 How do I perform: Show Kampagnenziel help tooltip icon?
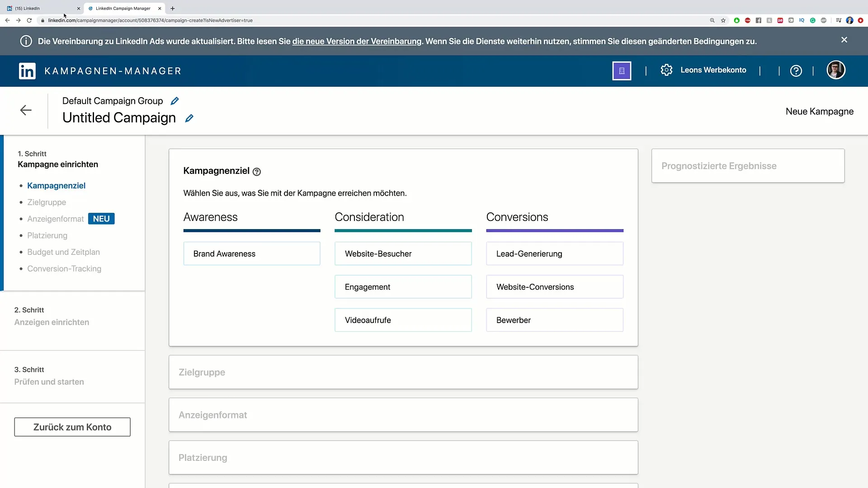257,172
